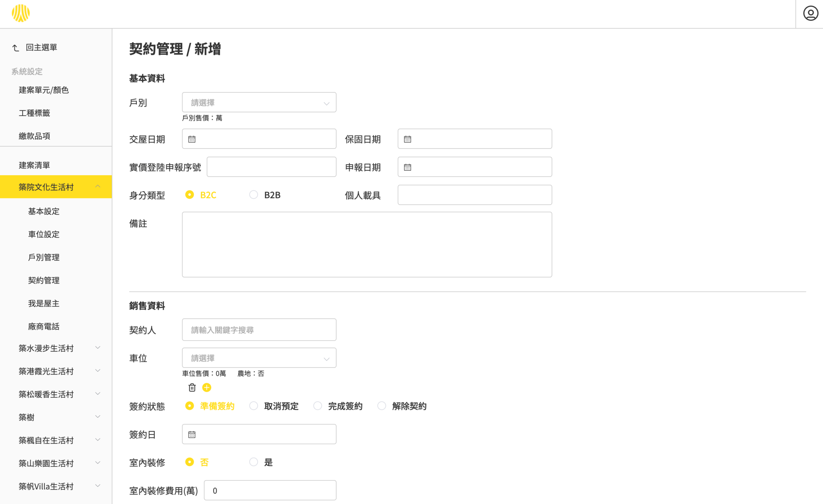Open calendar icon in 申報日期 field
823x504 pixels.
coord(408,167)
